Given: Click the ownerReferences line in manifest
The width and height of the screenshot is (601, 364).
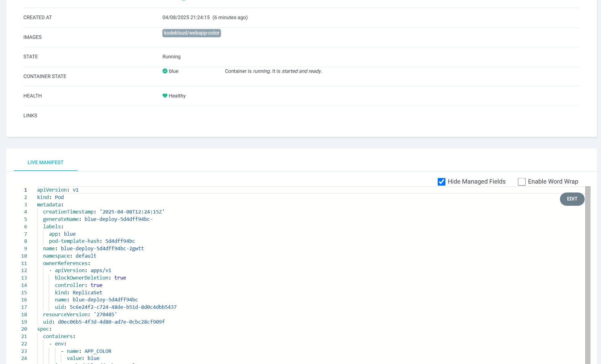Looking at the screenshot, I should [x=66, y=263].
